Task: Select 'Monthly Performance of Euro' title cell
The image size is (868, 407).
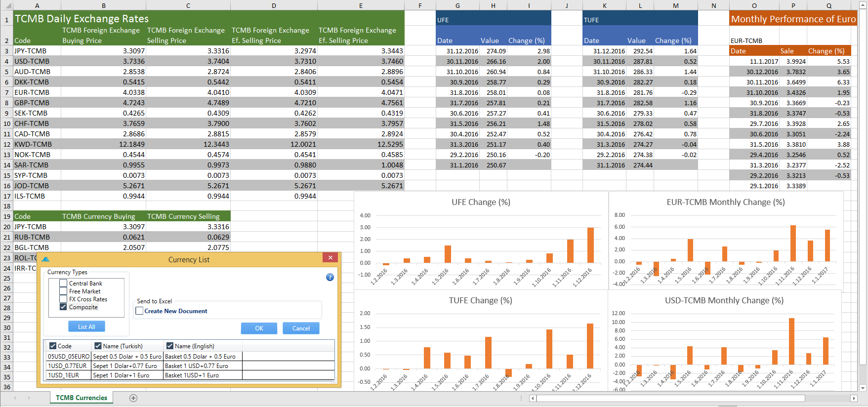Action: coord(793,19)
